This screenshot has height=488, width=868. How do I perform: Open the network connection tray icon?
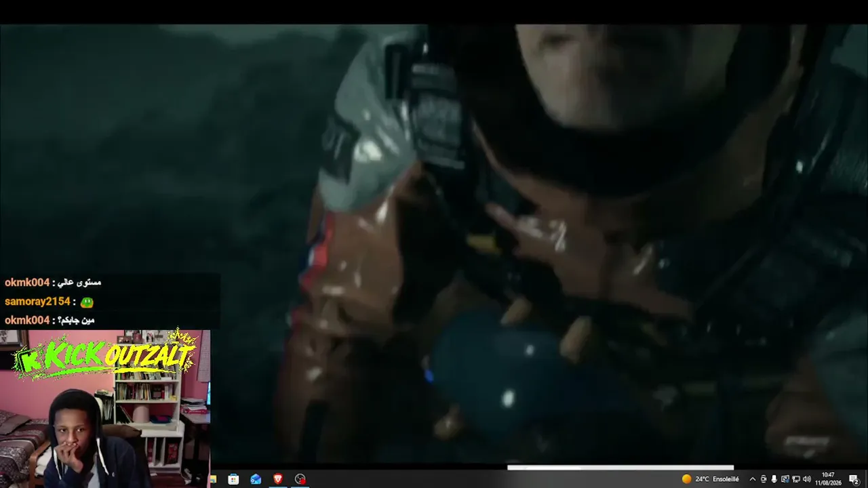pyautogui.click(x=796, y=479)
